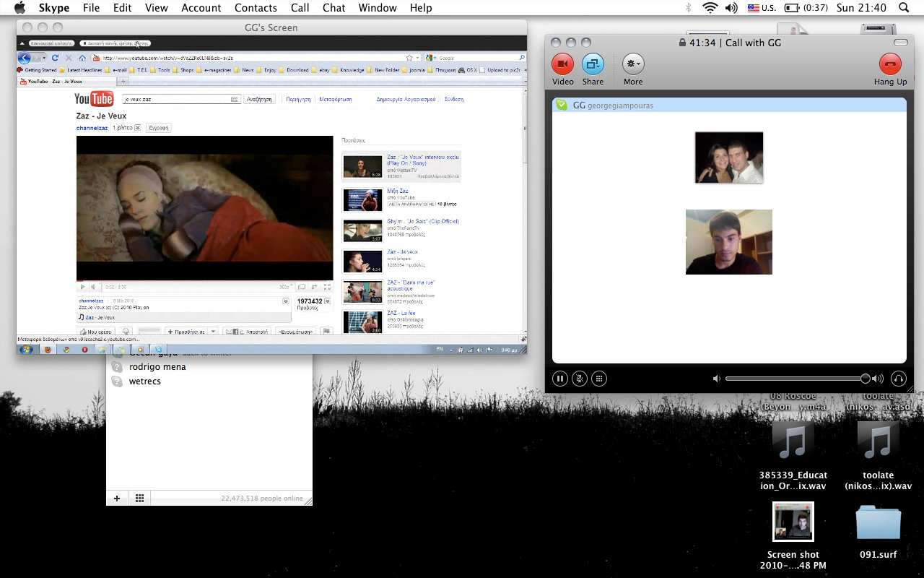This screenshot has width=924, height=578.
Task: Flag the video with the flag icon
Action: point(326,332)
